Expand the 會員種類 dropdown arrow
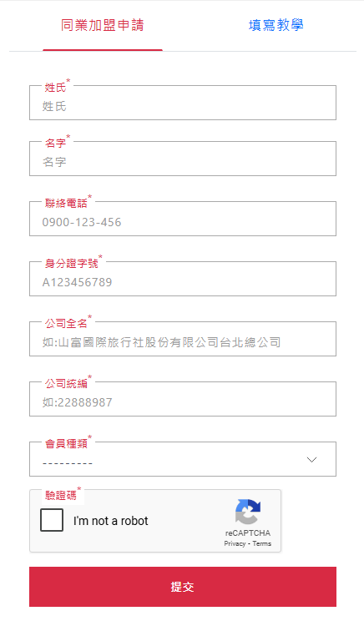This screenshot has width=364, height=621. [x=311, y=459]
